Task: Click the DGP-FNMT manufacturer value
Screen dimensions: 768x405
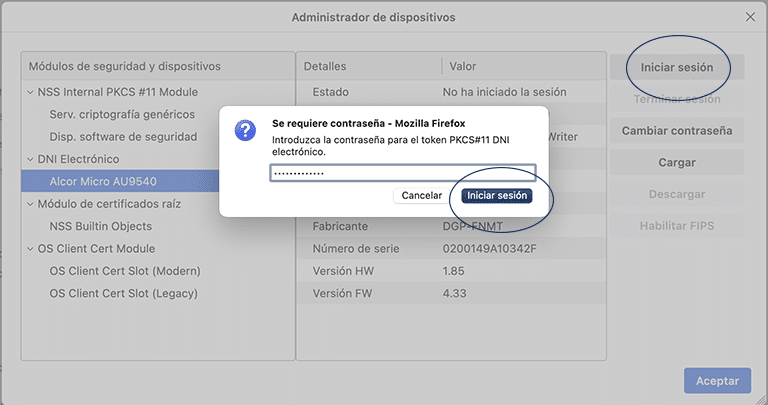Action: 473,226
